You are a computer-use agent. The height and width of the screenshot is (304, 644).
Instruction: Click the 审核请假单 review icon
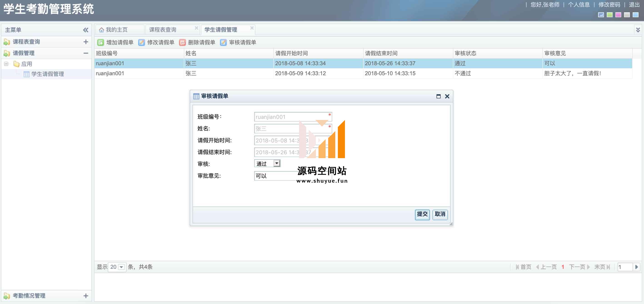(x=223, y=42)
